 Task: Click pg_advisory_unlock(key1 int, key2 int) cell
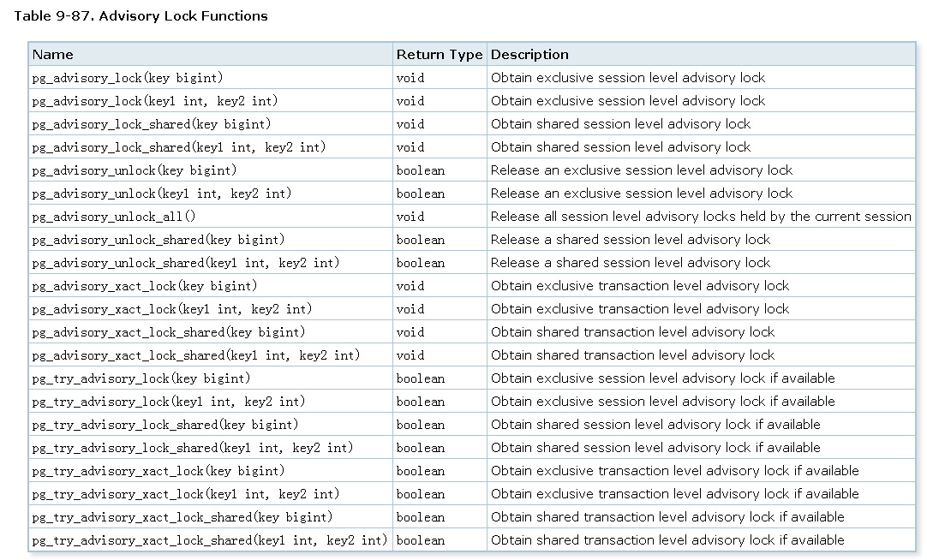(x=162, y=194)
